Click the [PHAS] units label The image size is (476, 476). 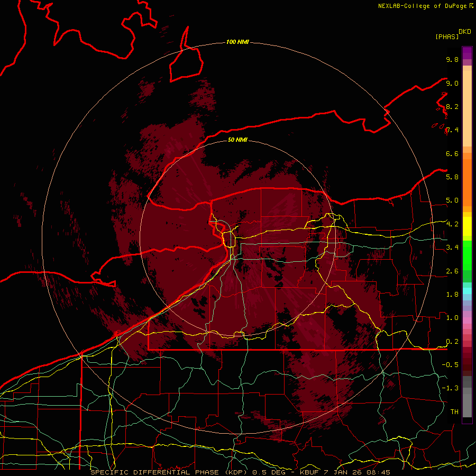(x=447, y=37)
